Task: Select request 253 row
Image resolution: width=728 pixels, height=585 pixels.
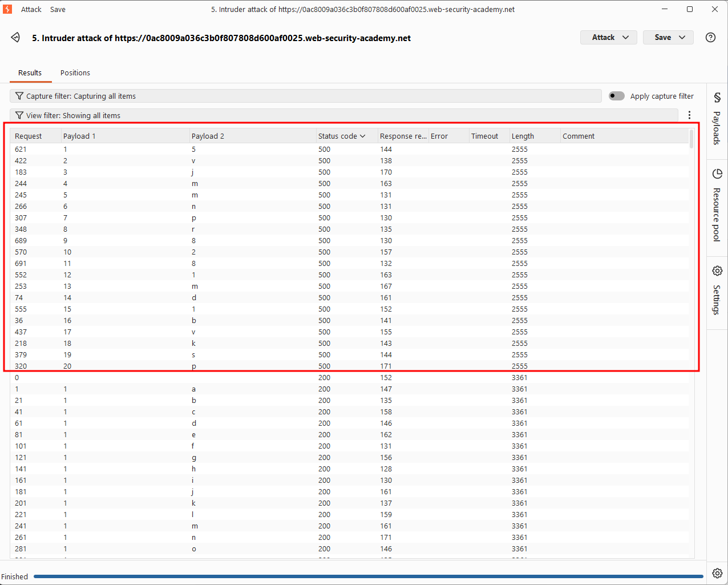Action: tap(349, 286)
